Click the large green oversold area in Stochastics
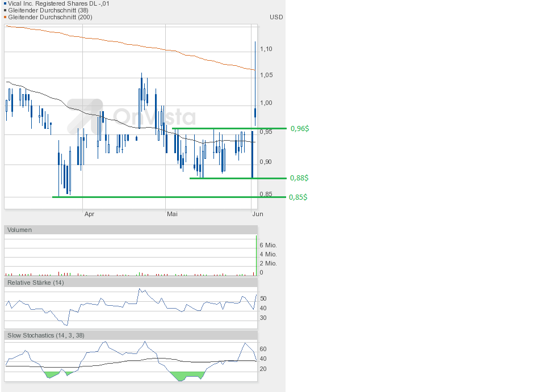 coord(186,376)
